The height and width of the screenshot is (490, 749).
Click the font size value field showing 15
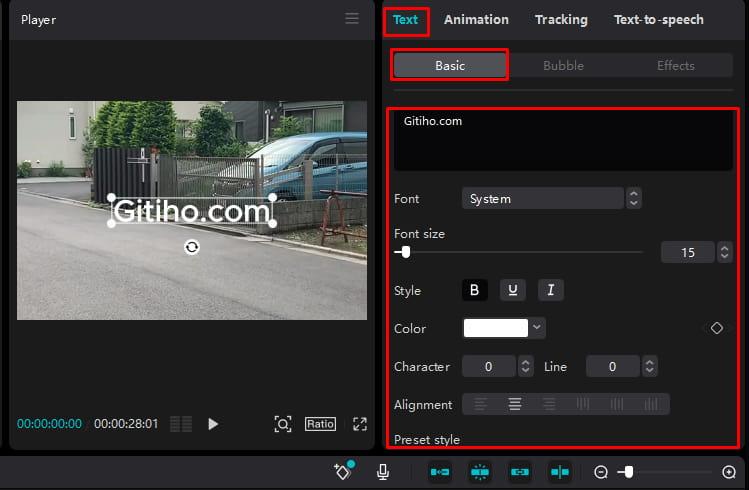tap(687, 252)
